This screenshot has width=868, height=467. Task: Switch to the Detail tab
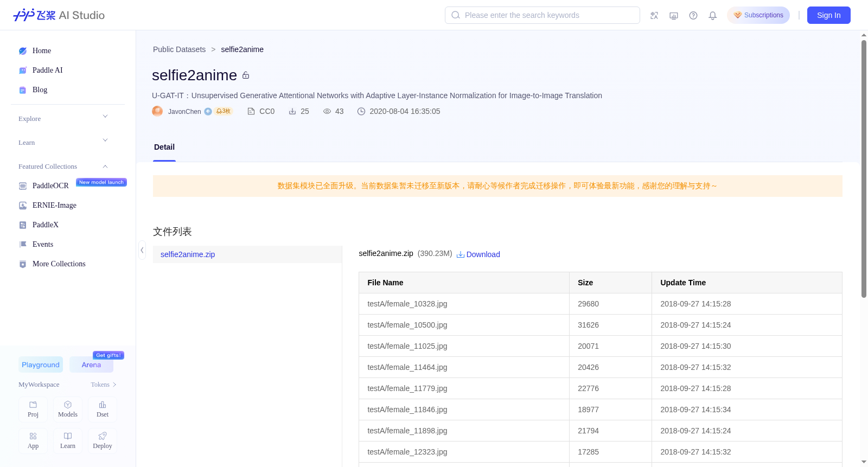164,147
